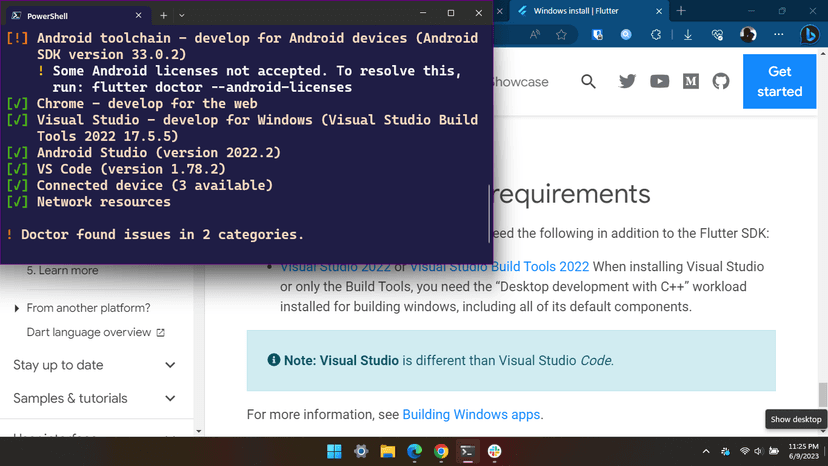Open the PowerShell new tab dropdown arrow
This screenshot has height=466, width=828.
tap(182, 16)
